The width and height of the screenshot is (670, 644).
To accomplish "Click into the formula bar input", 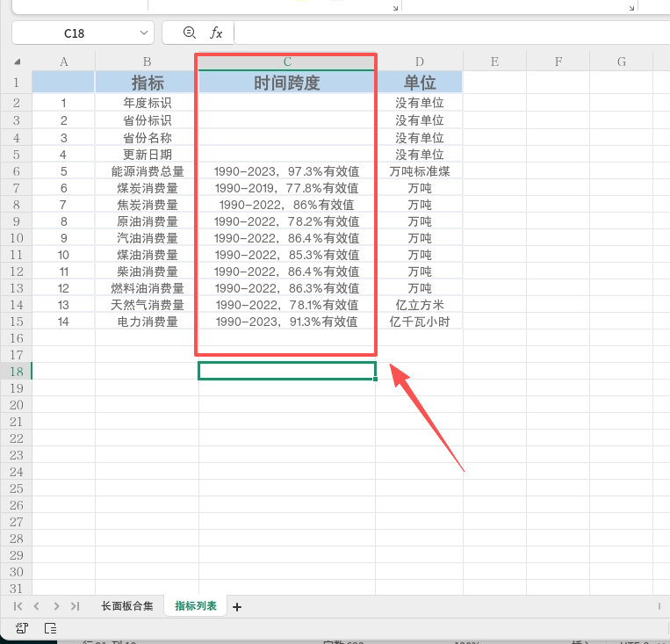I will pos(451,33).
